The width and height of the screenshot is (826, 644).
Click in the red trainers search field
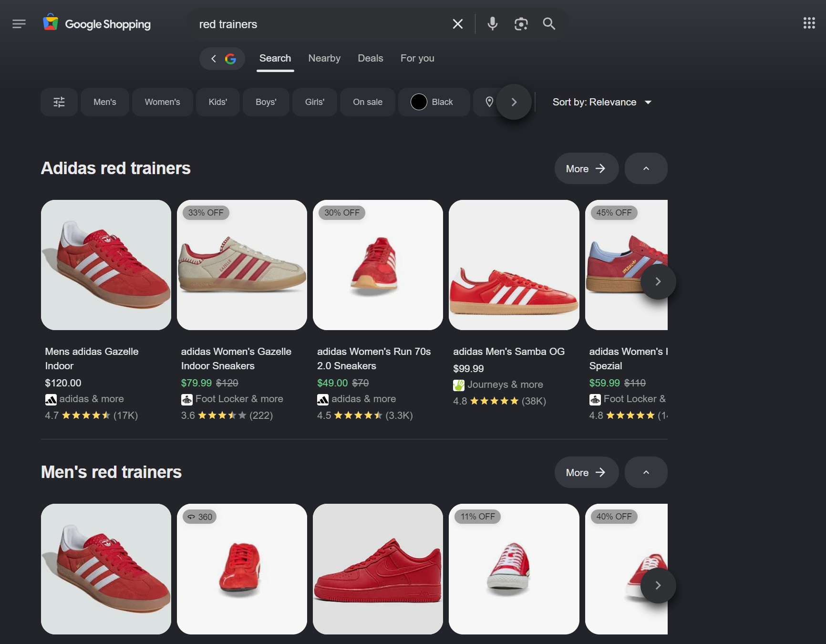coord(320,24)
